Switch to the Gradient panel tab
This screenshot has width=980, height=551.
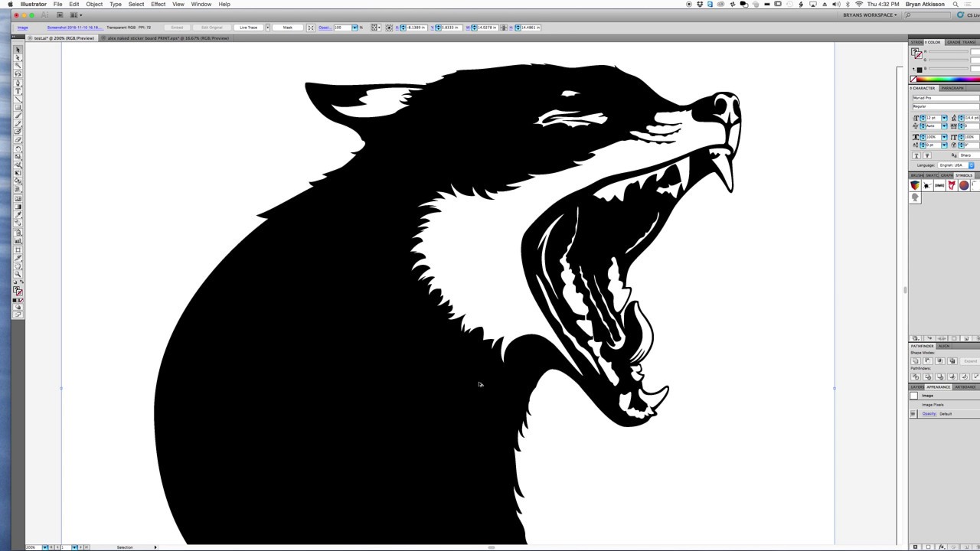[x=953, y=42]
